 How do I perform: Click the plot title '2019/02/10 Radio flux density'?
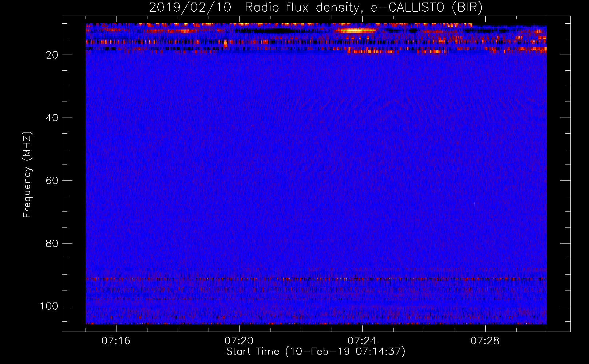pyautogui.click(x=254, y=8)
